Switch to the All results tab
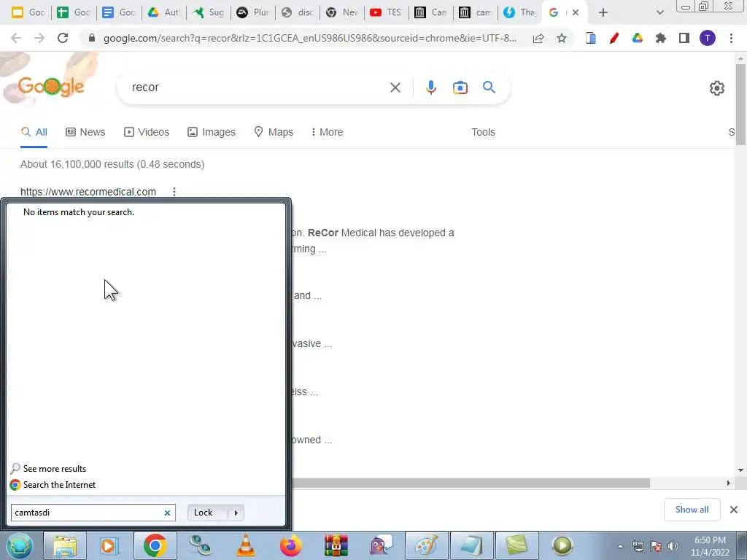This screenshot has width=747, height=560. pyautogui.click(x=34, y=132)
